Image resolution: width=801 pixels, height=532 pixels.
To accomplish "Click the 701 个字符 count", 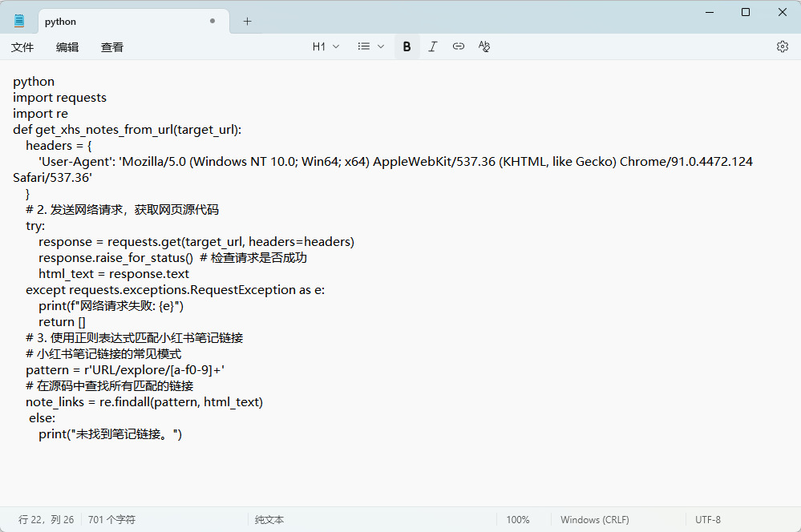I will tap(112, 520).
